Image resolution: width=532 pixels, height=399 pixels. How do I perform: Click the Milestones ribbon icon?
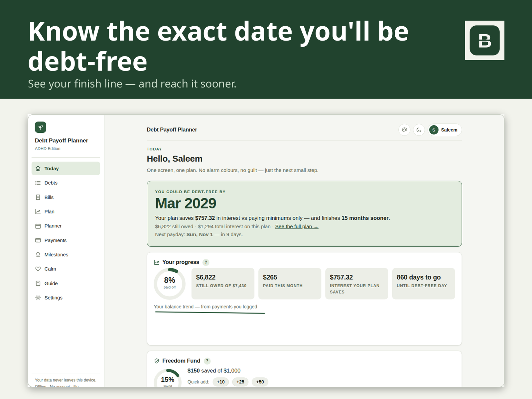point(38,254)
